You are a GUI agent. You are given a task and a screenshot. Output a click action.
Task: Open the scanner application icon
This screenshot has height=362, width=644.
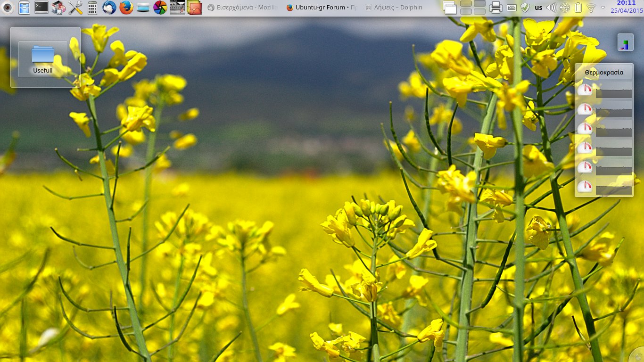143,8
